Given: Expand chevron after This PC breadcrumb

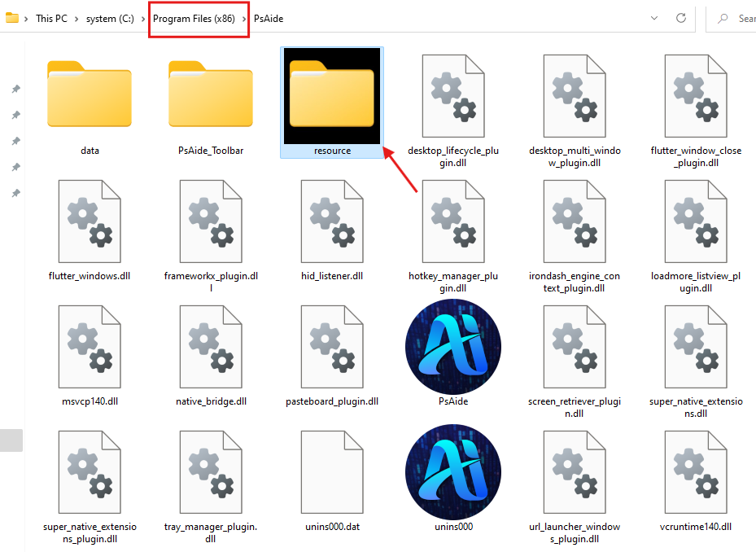Looking at the screenshot, I should (76, 19).
